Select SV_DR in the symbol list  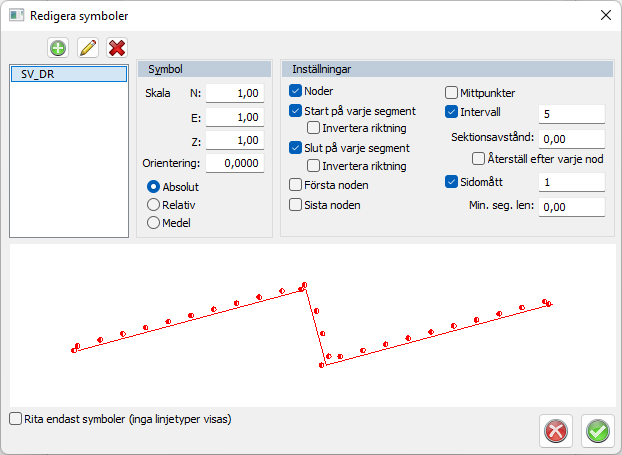(x=67, y=74)
